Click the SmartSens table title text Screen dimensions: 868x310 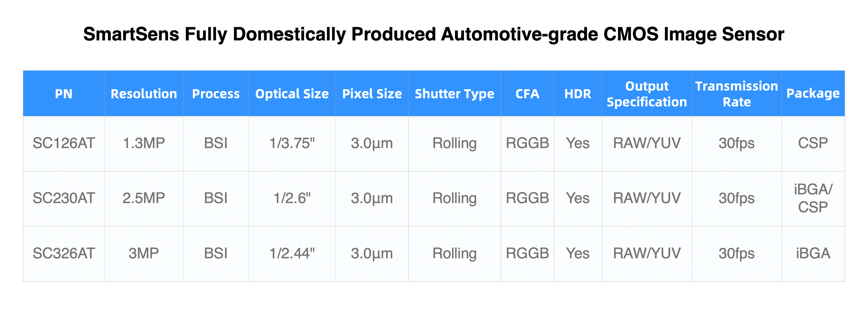click(434, 34)
